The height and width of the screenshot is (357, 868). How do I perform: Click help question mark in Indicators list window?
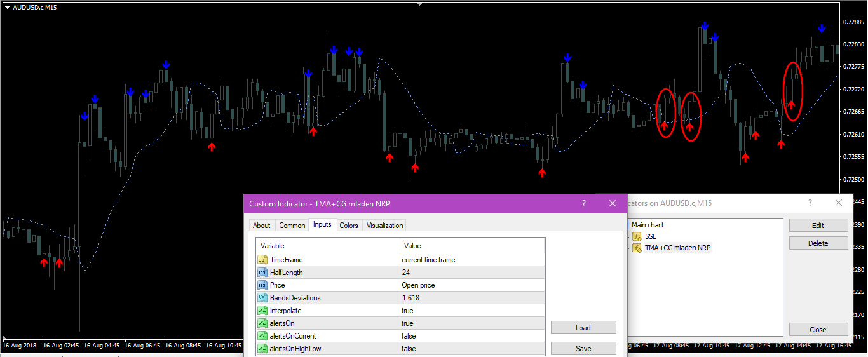tap(810, 203)
